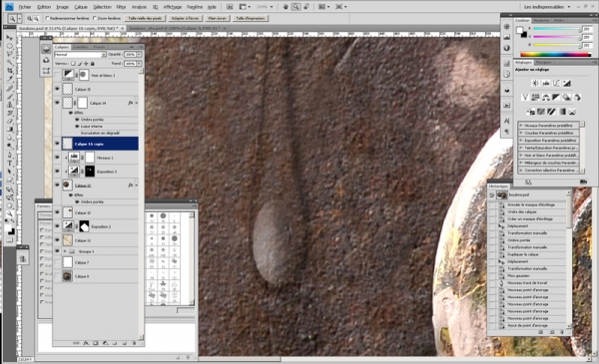Screen dimensions: 599x364
Task: Hide the Niveaux 1 adjustment layer
Action: coord(57,158)
